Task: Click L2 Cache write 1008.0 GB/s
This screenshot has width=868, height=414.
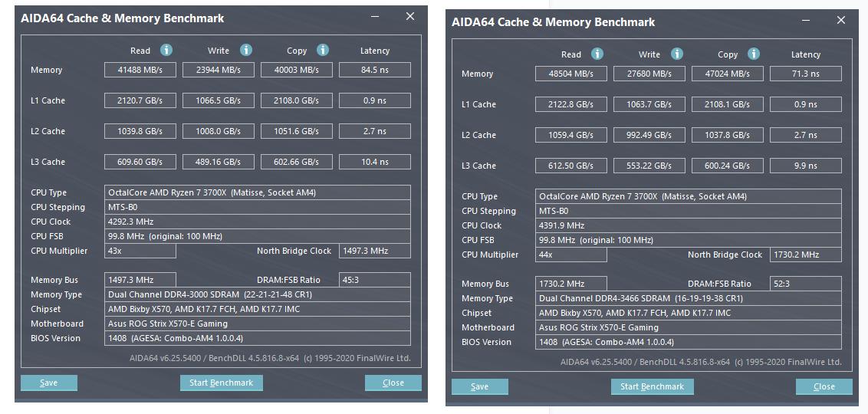Action: [219, 131]
